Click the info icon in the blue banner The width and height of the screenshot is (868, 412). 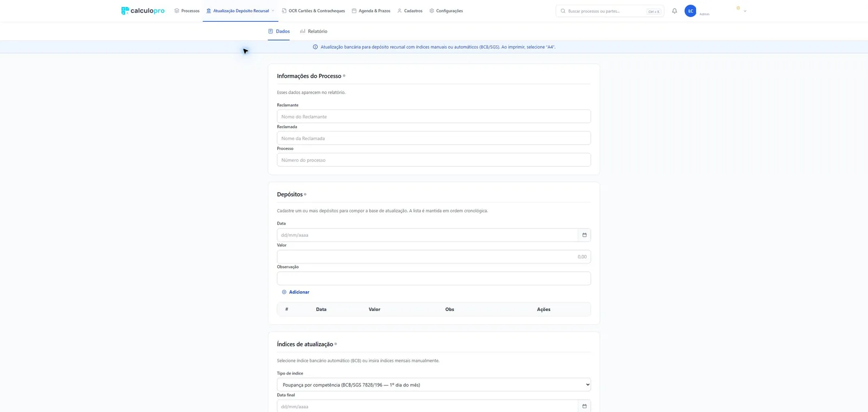315,47
